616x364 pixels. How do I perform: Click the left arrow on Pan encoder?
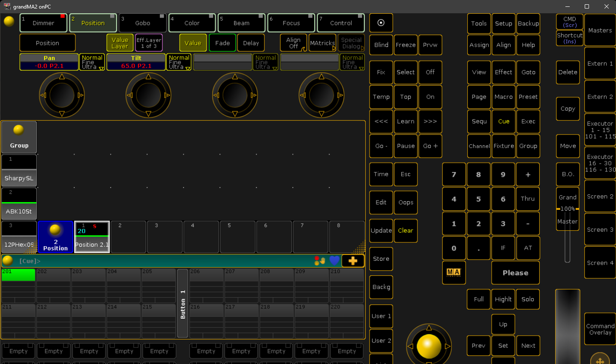tap(43, 95)
